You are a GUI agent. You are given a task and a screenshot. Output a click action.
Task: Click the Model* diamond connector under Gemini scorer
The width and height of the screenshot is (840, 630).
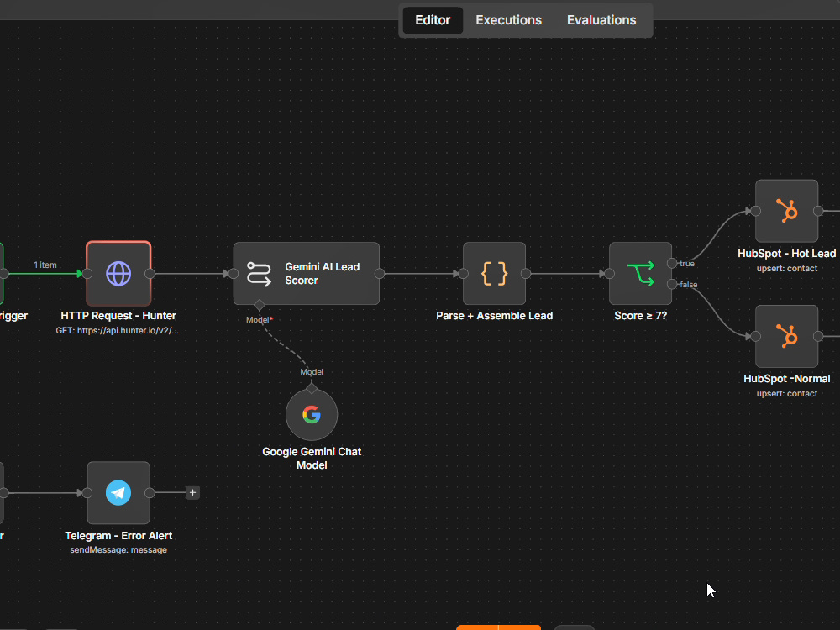point(260,305)
